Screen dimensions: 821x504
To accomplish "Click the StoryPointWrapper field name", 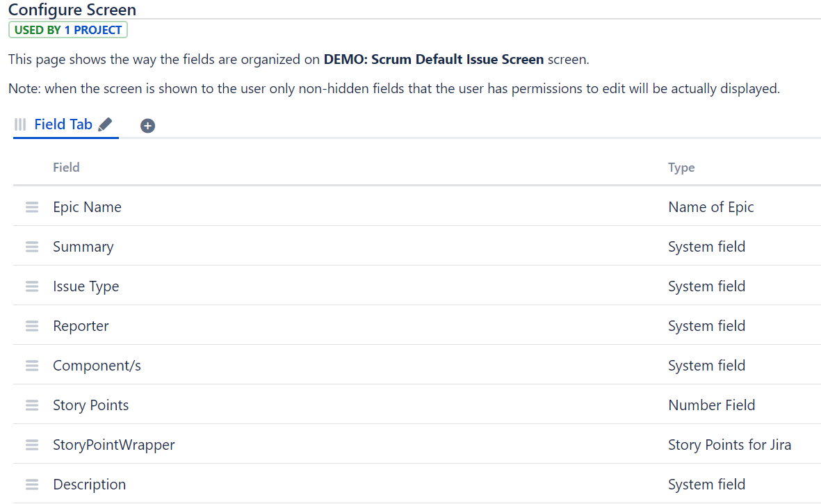I will (x=113, y=445).
